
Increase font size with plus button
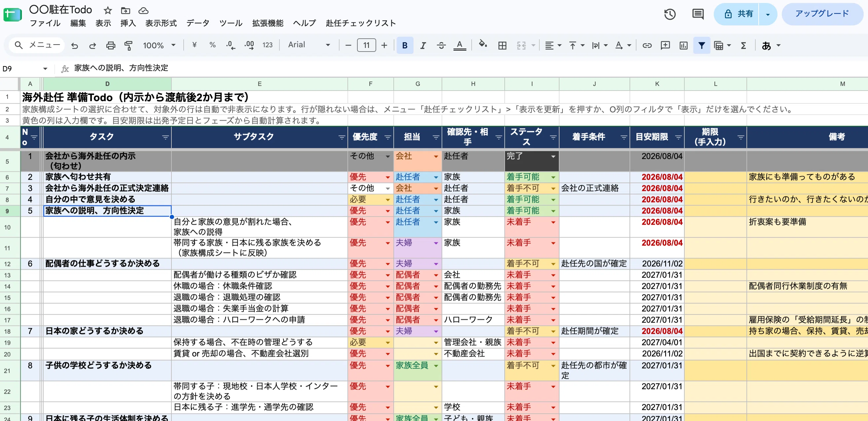[384, 45]
